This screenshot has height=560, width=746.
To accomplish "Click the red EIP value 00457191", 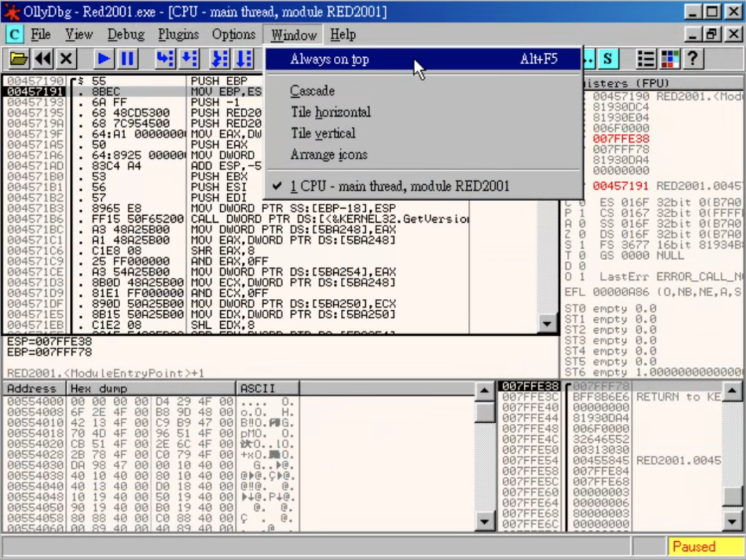I will pos(621,186).
